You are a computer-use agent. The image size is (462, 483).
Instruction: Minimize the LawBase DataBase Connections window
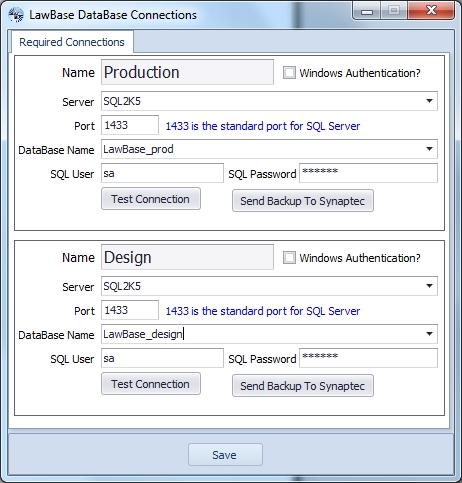click(367, 12)
